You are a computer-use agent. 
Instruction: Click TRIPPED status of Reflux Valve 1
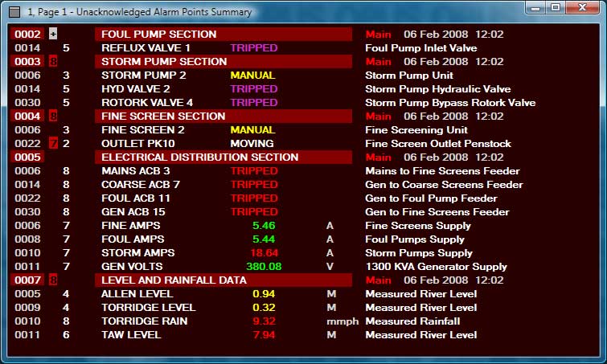253,48
